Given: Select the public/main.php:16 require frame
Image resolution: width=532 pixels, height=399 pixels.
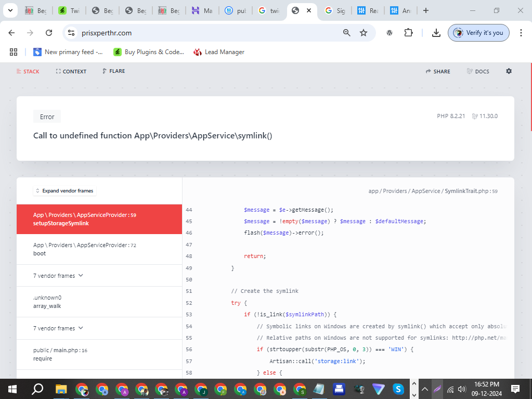Looking at the screenshot, I should tap(99, 354).
